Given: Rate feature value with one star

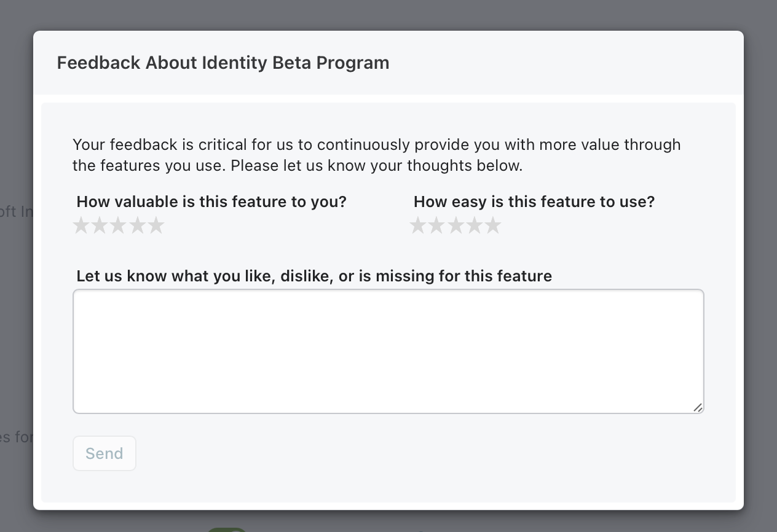Looking at the screenshot, I should 81,225.
